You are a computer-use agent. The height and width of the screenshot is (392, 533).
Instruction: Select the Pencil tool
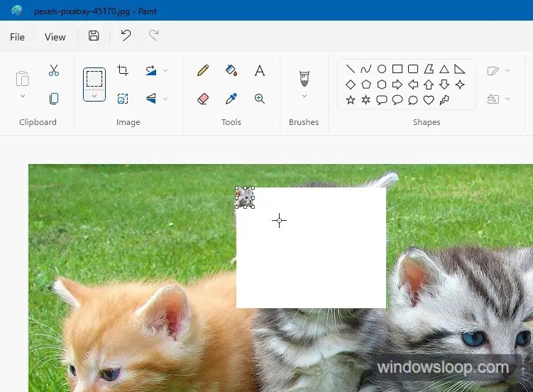(x=203, y=70)
